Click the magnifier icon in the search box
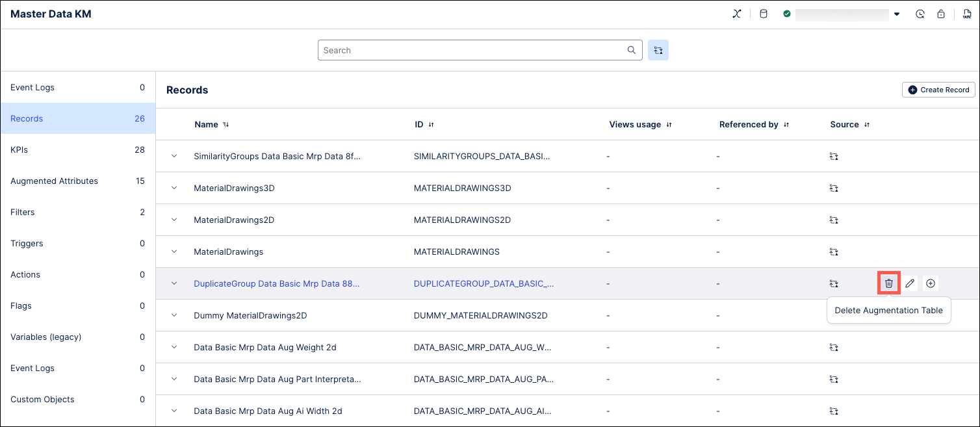980x427 pixels. [x=631, y=50]
